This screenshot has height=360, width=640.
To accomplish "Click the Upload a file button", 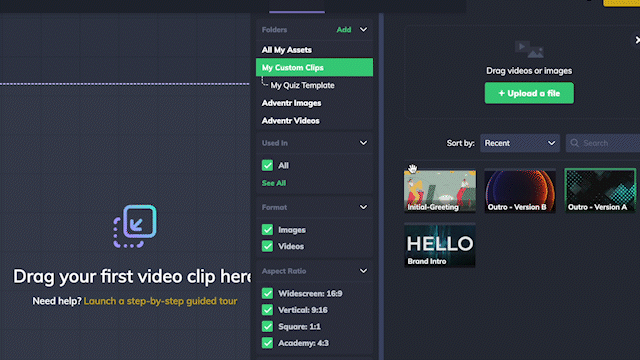I will tap(529, 93).
